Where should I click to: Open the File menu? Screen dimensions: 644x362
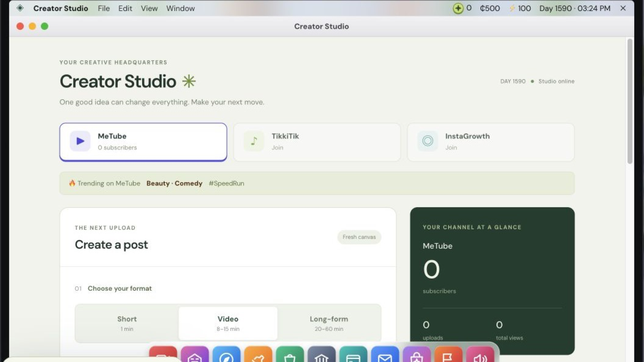(x=104, y=8)
